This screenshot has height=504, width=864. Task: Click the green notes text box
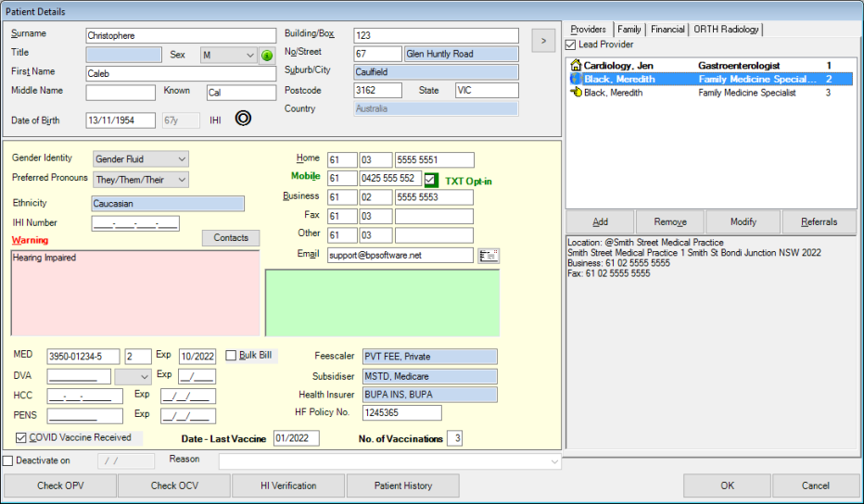383,303
